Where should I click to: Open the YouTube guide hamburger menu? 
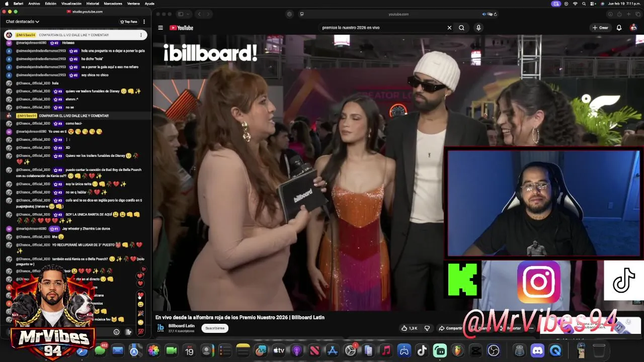pos(160,28)
